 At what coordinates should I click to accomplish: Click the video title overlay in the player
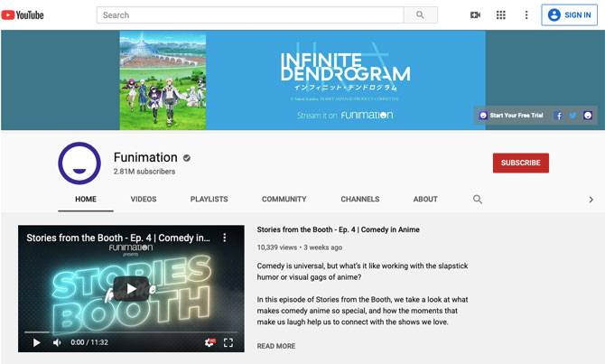coord(118,238)
